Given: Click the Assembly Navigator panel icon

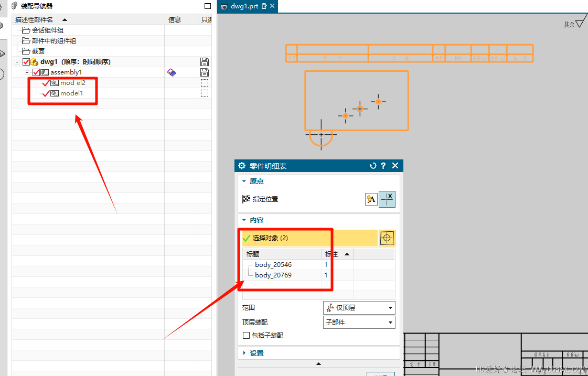Looking at the screenshot, I should (x=15, y=6).
